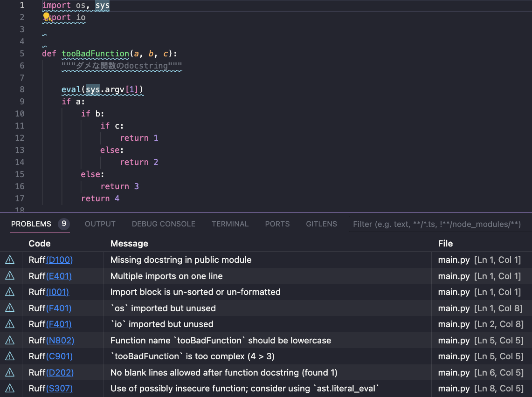Click main.py [Ln 1, Col 8] file location
532x397 pixels.
[480, 308]
